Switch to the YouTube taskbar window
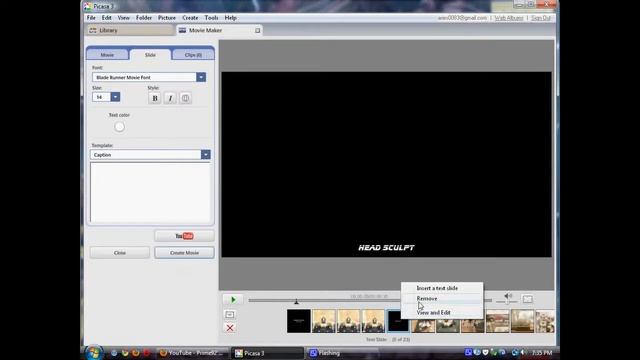Image resolution: width=640 pixels, height=360 pixels. 192,353
